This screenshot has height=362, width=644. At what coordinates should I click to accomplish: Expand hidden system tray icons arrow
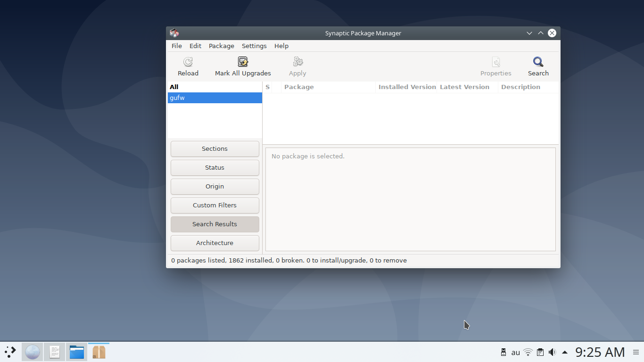tap(565, 352)
